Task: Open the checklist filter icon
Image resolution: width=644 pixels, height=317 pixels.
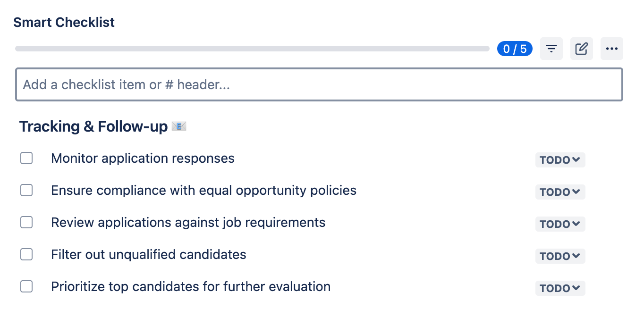Action: pos(551,49)
